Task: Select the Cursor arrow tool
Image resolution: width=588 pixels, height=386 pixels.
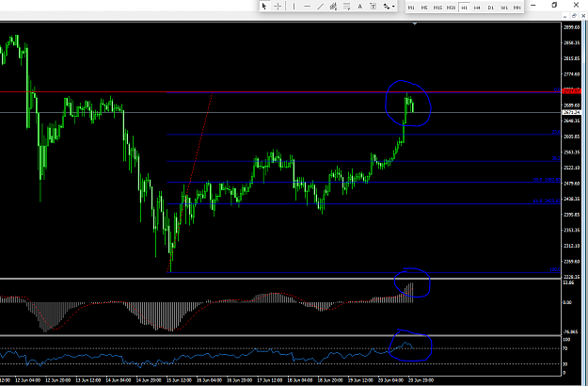Action: coord(264,7)
